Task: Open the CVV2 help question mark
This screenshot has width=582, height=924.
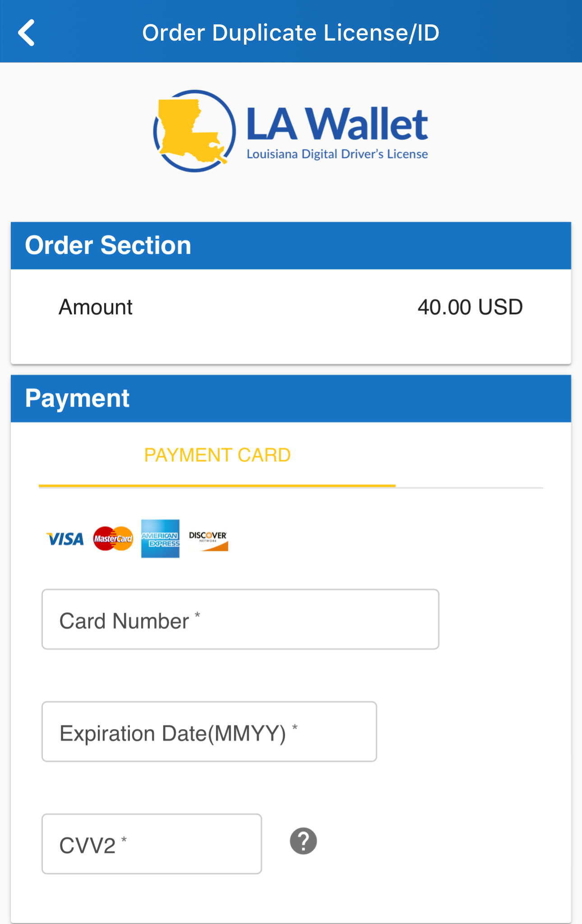Action: tap(303, 841)
